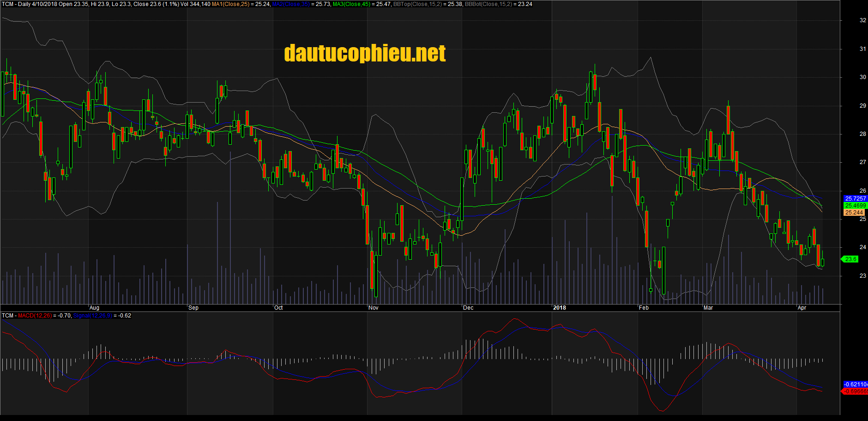Click the green 23.6 last price tag
The width and height of the screenshot is (868, 421).
(x=850, y=259)
